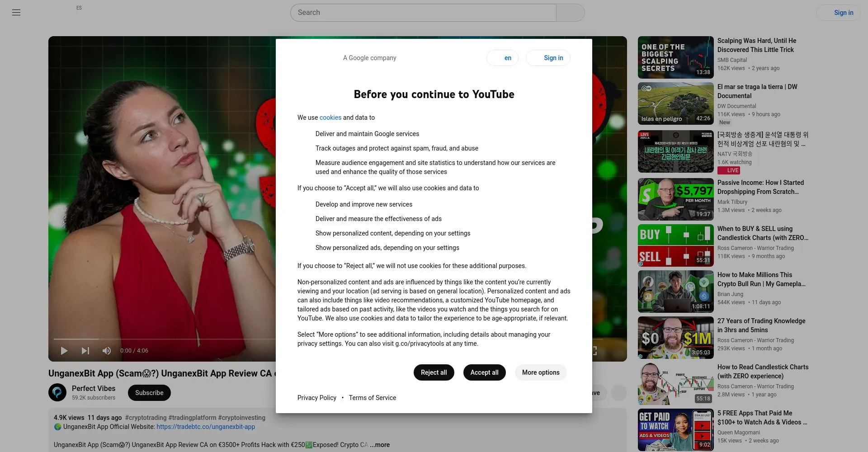Click the #tradingplatform hashtag
This screenshot has width=868, height=452.
click(193, 418)
